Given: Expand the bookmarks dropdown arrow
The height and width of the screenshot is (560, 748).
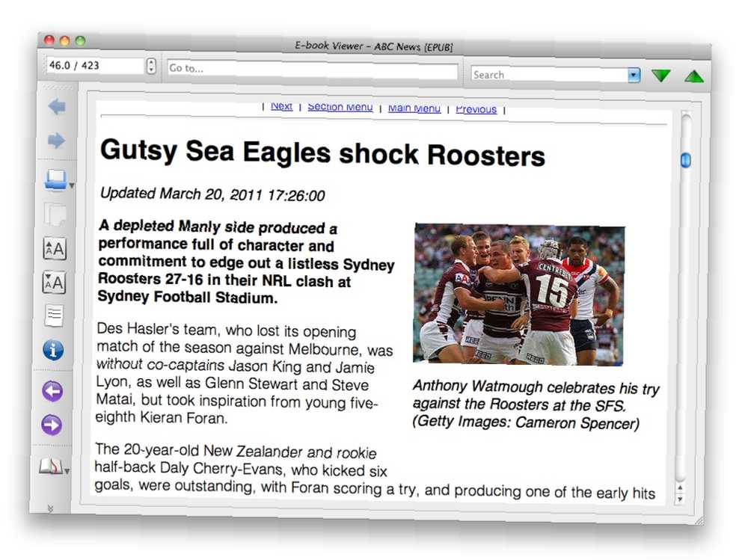Looking at the screenshot, I should [x=67, y=471].
